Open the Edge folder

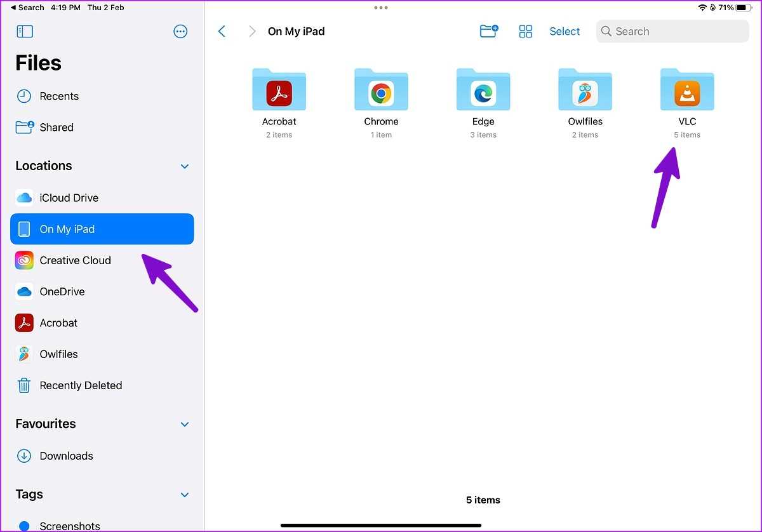click(483, 91)
